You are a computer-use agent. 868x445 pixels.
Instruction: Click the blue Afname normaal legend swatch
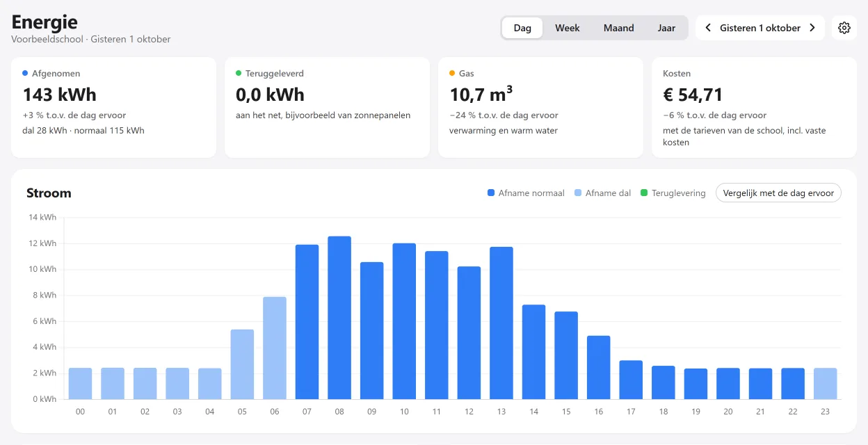pyautogui.click(x=491, y=193)
